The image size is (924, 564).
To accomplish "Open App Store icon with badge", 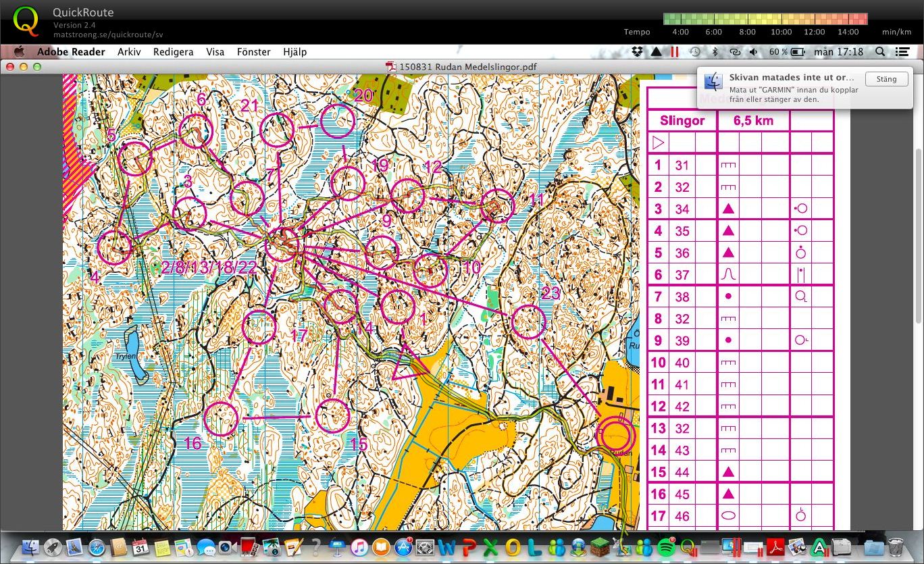I will coord(403,548).
